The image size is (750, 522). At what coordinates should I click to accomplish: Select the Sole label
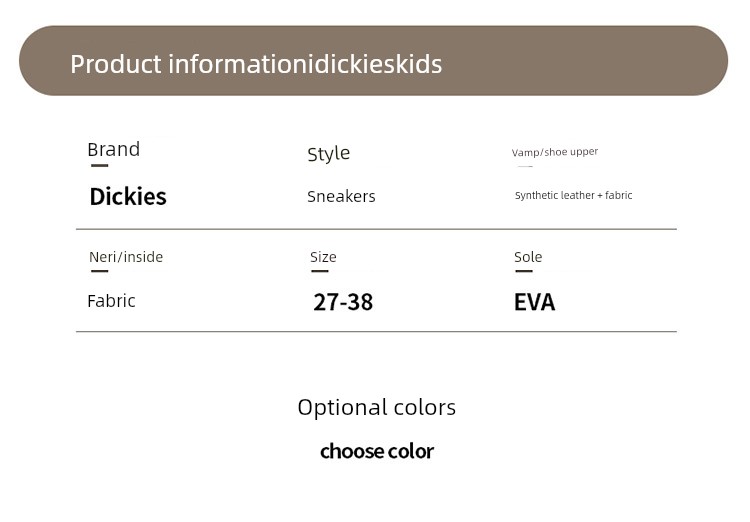point(528,257)
